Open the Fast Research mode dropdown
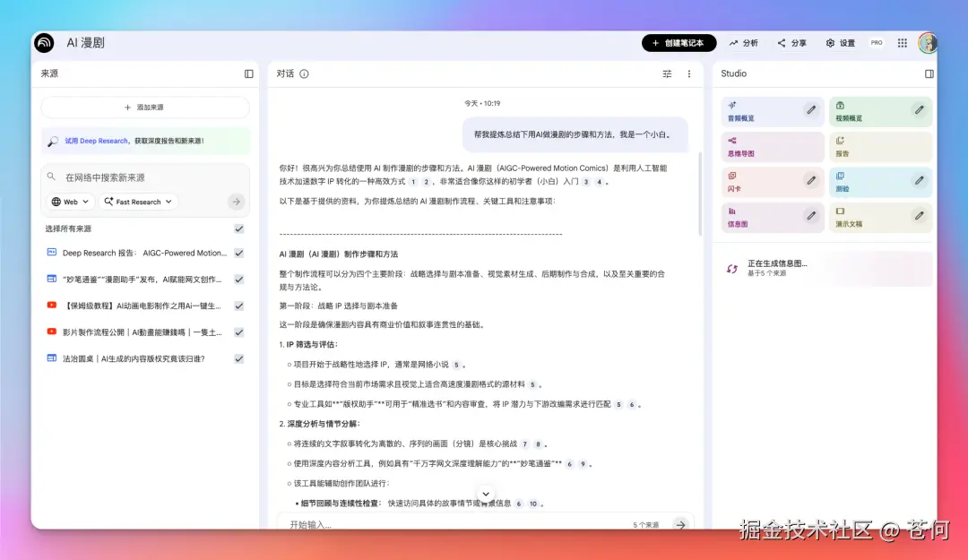968x560 pixels. pyautogui.click(x=136, y=202)
